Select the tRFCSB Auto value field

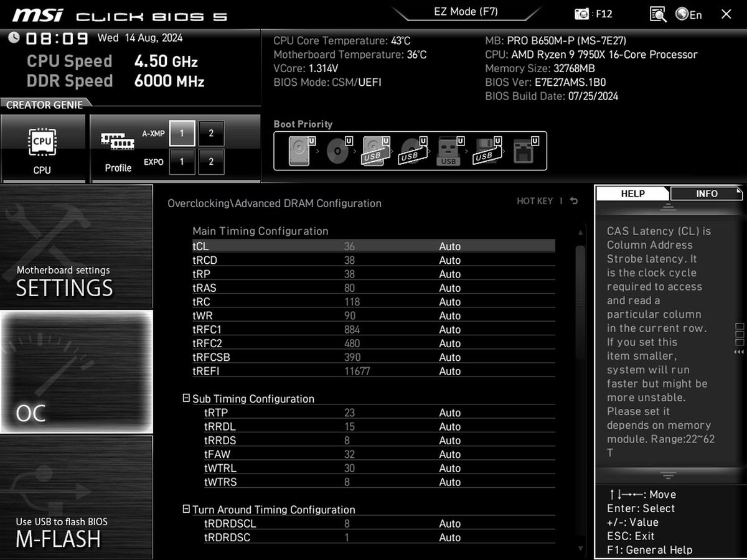click(x=450, y=357)
